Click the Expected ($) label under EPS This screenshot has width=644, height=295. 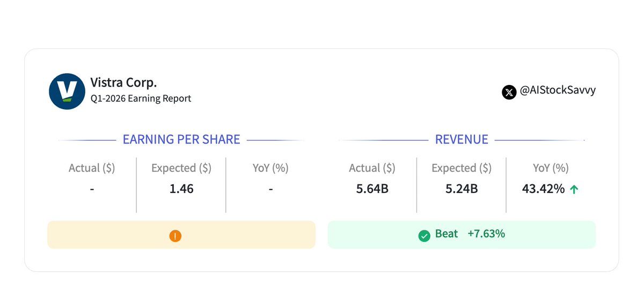pos(181,168)
